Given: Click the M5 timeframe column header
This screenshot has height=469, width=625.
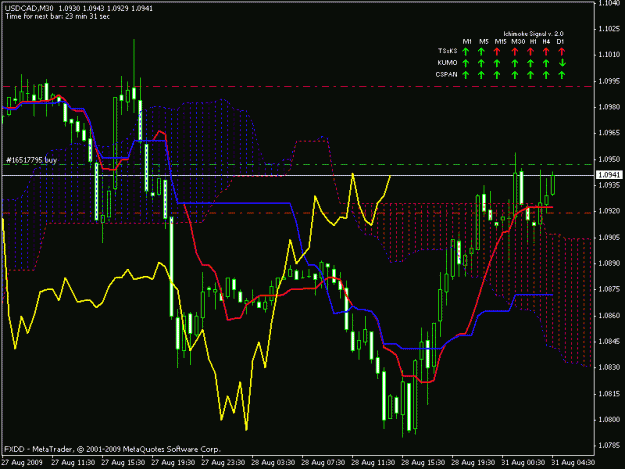Looking at the screenshot, I should pos(483,41).
